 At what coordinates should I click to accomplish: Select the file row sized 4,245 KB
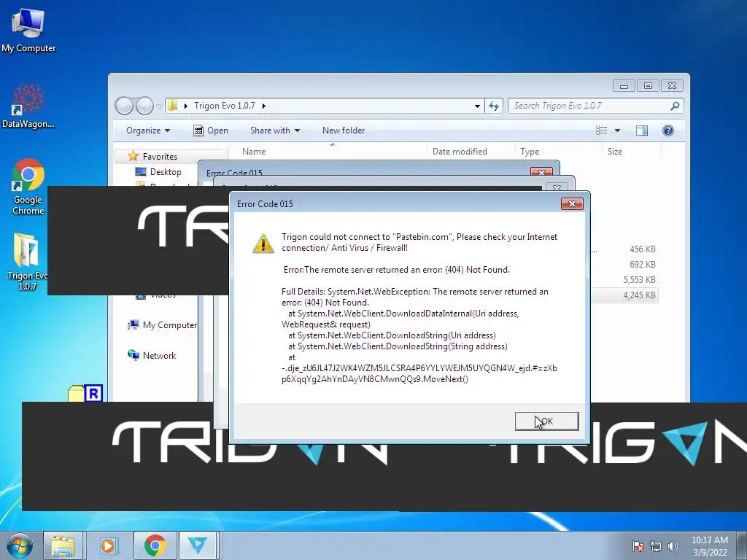624,295
